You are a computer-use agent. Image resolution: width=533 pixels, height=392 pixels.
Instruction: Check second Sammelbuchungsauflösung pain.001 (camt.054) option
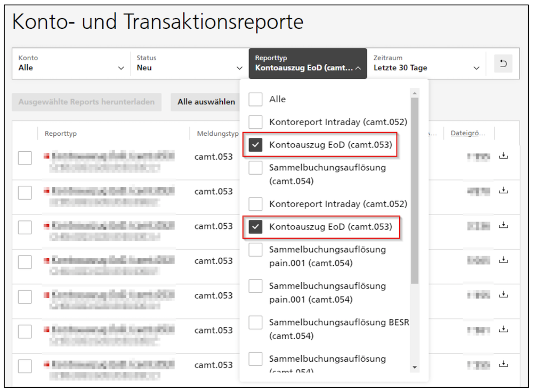pos(255,285)
